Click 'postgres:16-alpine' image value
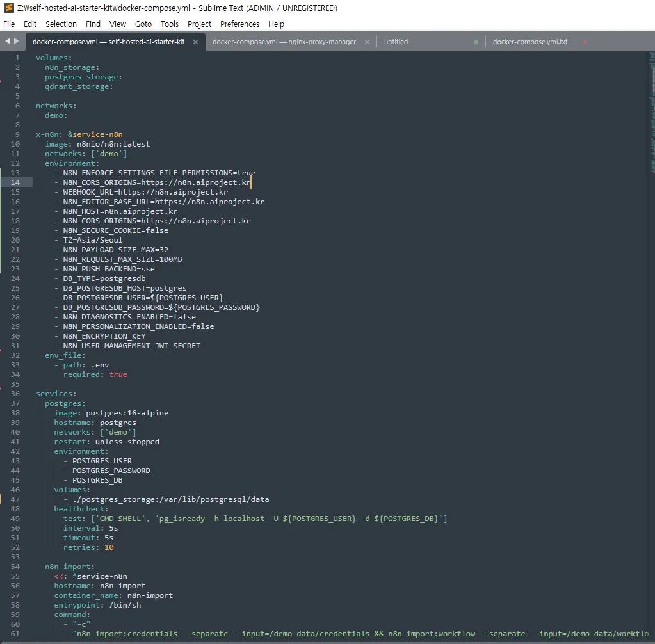The height and width of the screenshot is (644, 655). (x=127, y=413)
